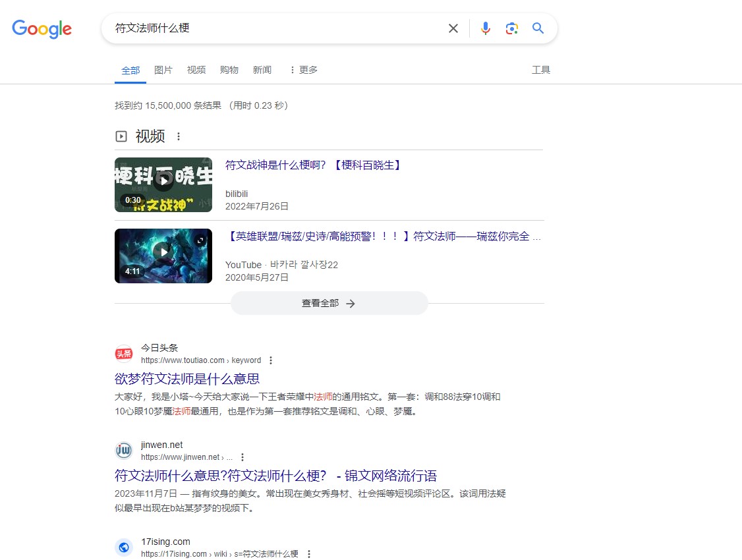742x560 pixels.
Task: Click the https://www.jinwen.net URL text
Action: coord(186,457)
